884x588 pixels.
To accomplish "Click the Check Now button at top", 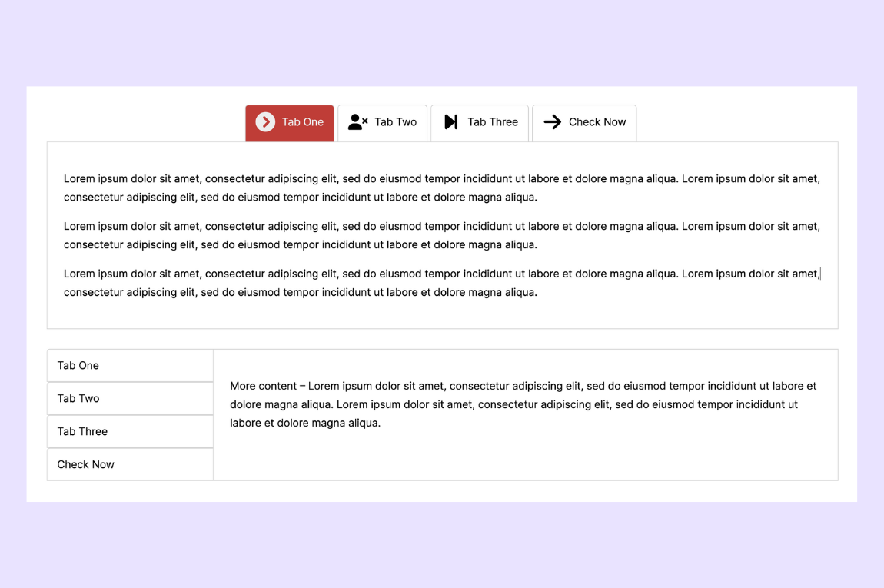I will [584, 121].
